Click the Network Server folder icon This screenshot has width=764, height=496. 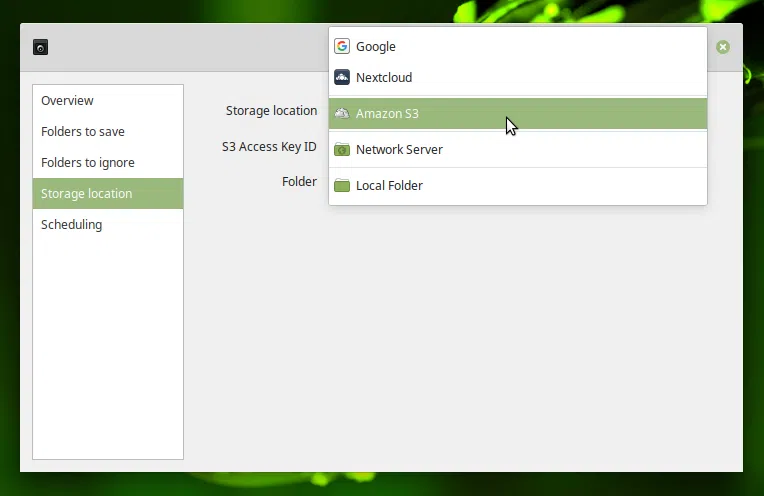point(342,149)
